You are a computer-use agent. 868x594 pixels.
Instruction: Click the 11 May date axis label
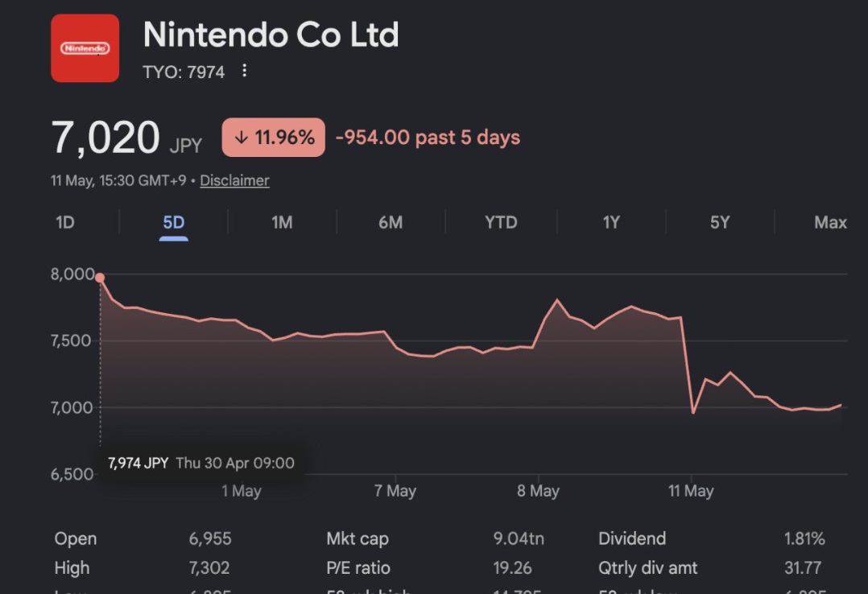[691, 491]
